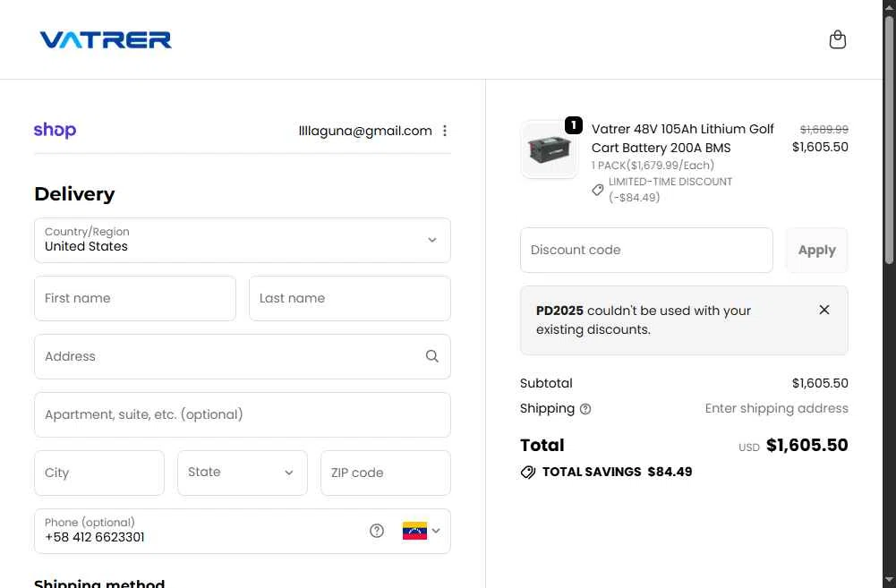
Task: Click the Shop Pay logo
Action: pos(55,130)
